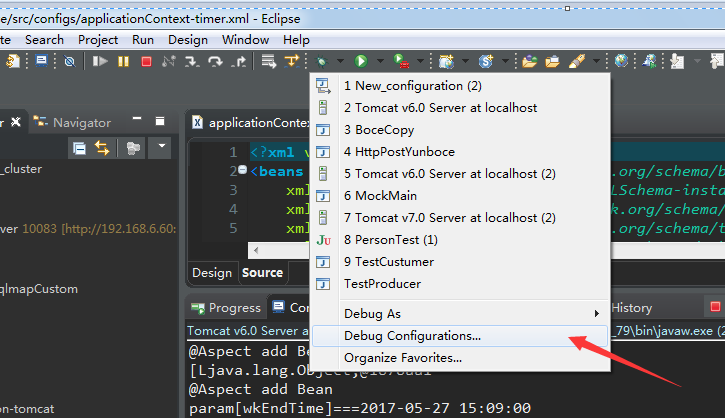Select applicationContext editor tab
This screenshot has height=418, width=725.
coord(250,123)
